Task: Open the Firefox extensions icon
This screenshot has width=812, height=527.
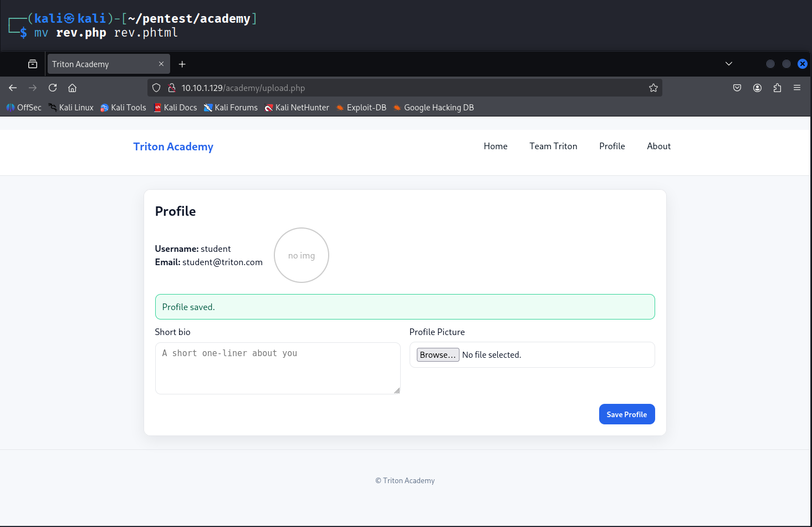Action: (777, 88)
